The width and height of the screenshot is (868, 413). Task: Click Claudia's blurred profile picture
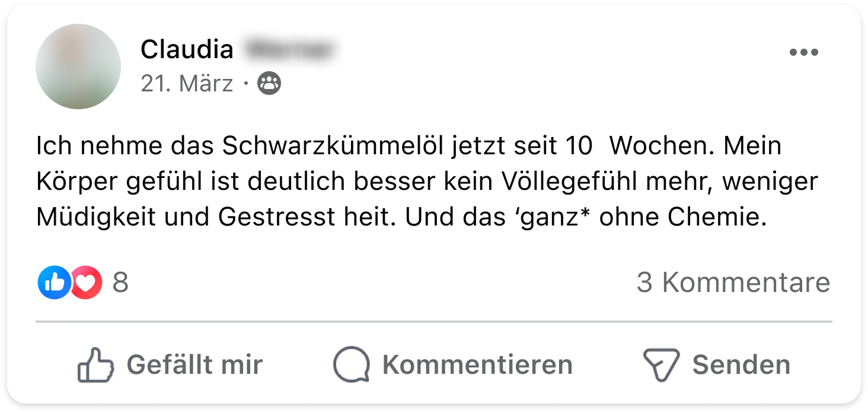[78, 66]
